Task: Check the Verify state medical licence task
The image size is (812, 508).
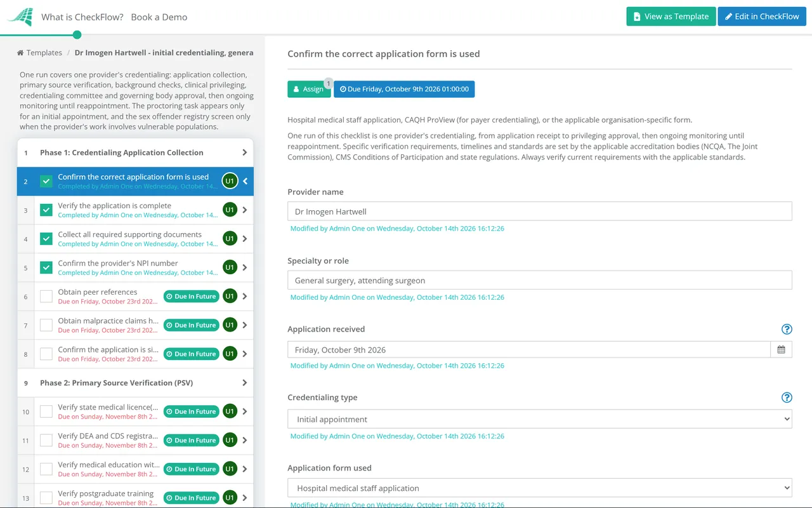Action: 46,411
